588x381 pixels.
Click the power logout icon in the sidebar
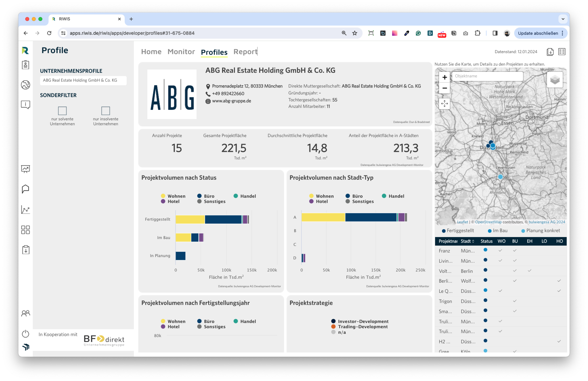tap(25, 334)
